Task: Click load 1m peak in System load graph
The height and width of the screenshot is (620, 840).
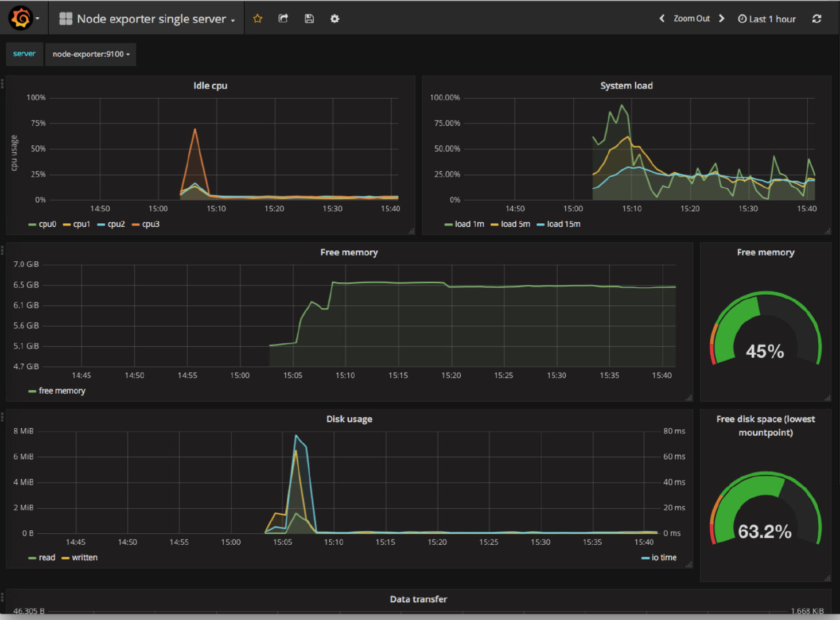Action: click(x=622, y=105)
